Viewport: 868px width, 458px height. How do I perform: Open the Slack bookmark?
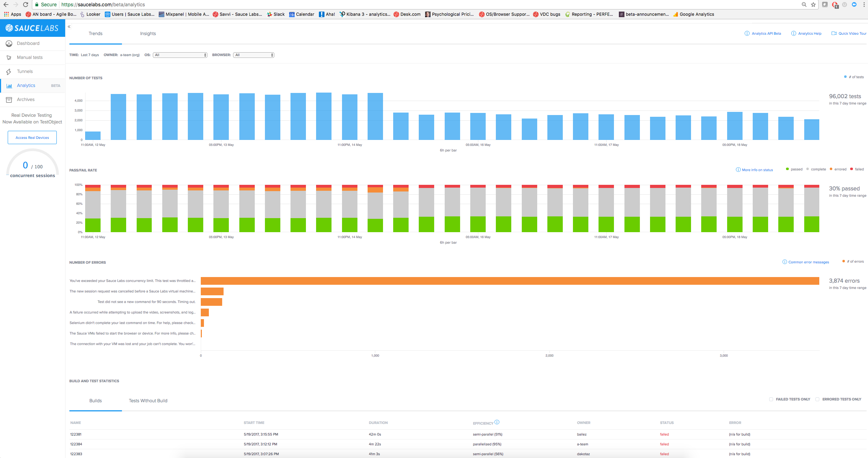point(276,14)
